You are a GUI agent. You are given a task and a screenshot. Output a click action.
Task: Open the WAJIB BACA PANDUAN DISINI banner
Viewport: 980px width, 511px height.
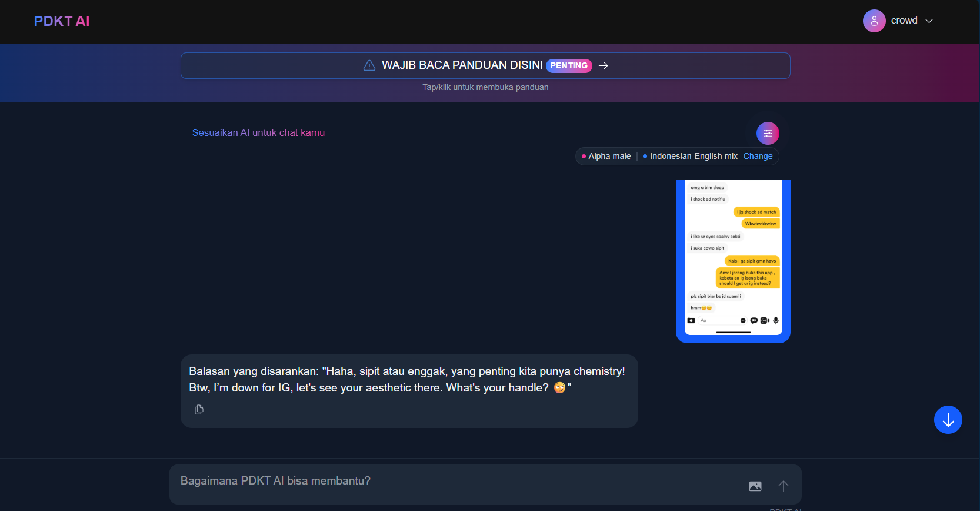485,65
